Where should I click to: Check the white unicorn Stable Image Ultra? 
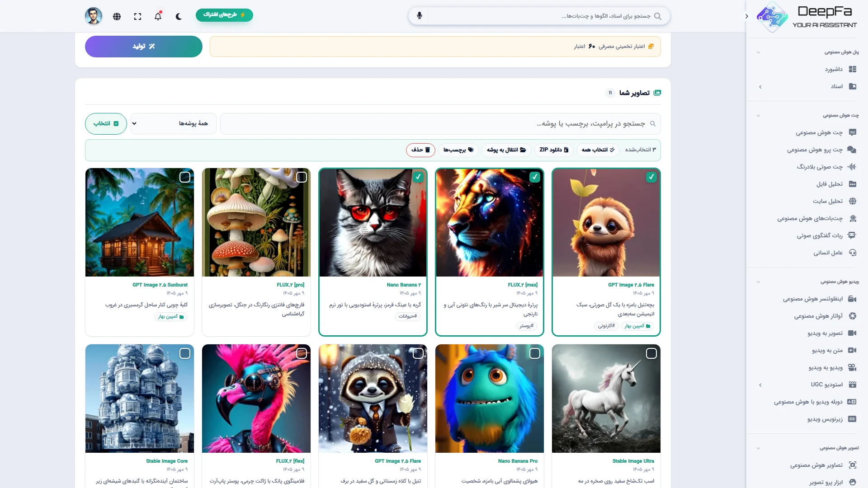click(651, 353)
